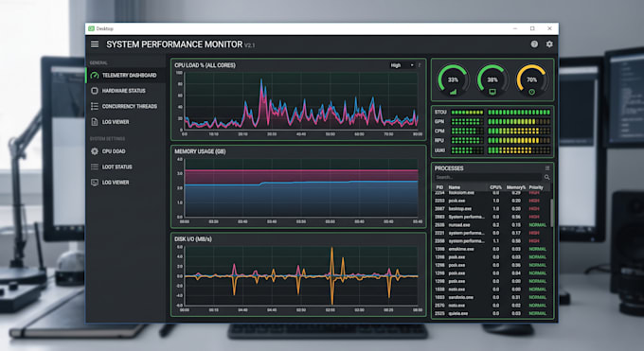
Task: Select the sardinio.one process row
Action: point(492,297)
